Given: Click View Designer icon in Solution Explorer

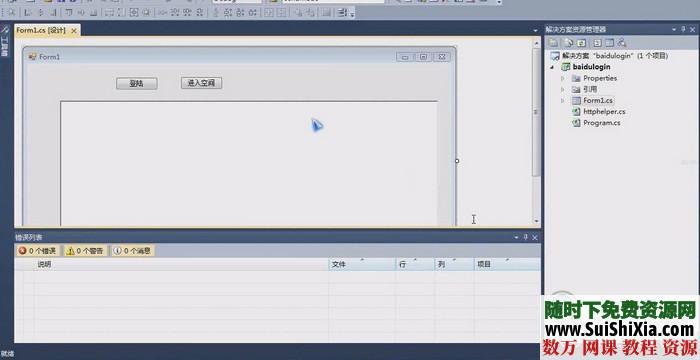Looking at the screenshot, I should pyautogui.click(x=609, y=43).
